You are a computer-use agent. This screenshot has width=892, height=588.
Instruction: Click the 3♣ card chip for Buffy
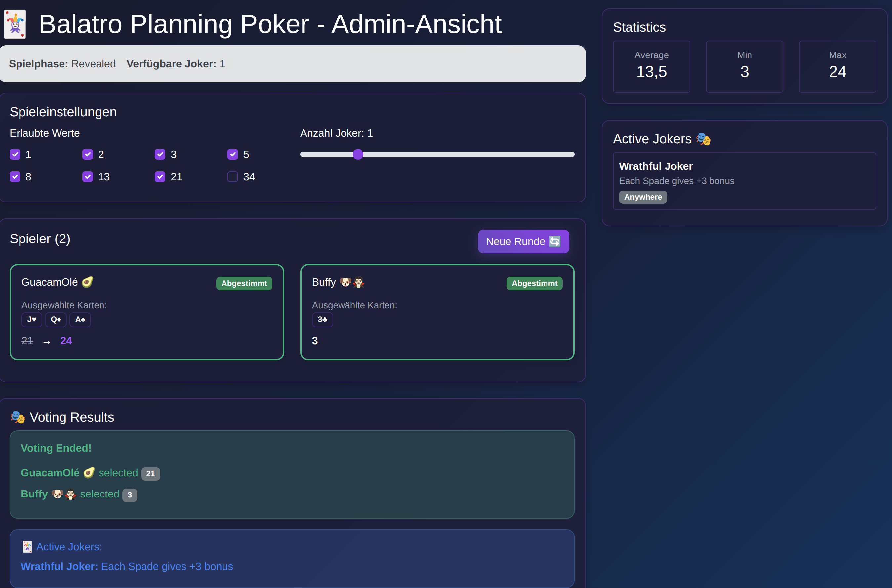[322, 320]
